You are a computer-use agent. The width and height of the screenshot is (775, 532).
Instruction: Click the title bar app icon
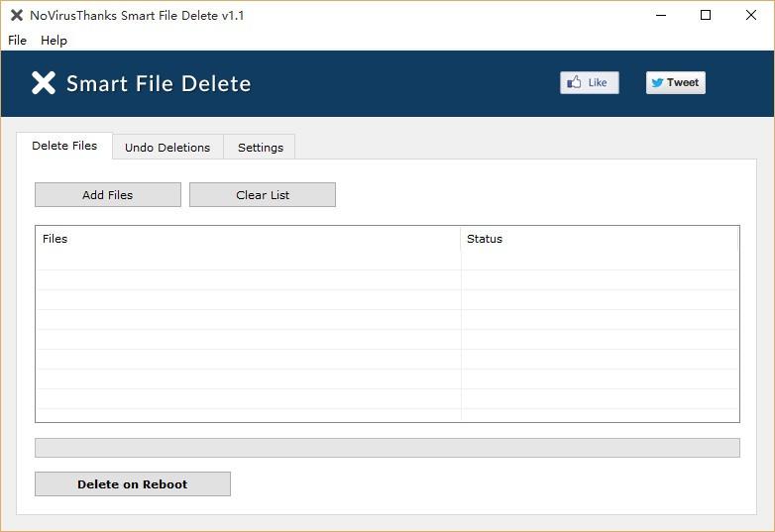tap(17, 15)
